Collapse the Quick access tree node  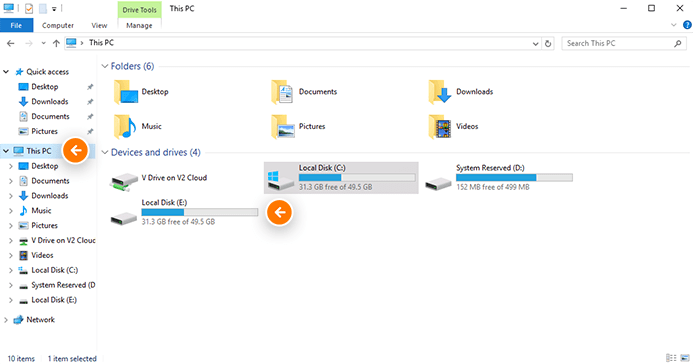[6, 72]
